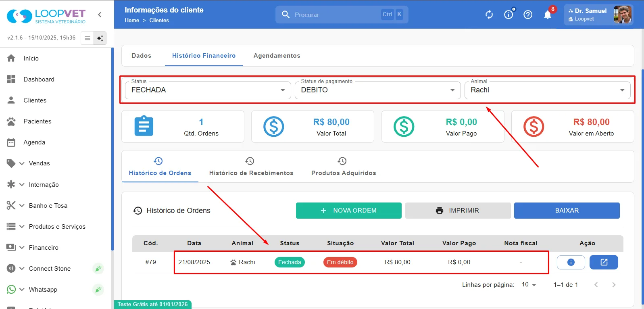Click the info icon in top header
The height and width of the screenshot is (309, 644).
click(x=509, y=15)
